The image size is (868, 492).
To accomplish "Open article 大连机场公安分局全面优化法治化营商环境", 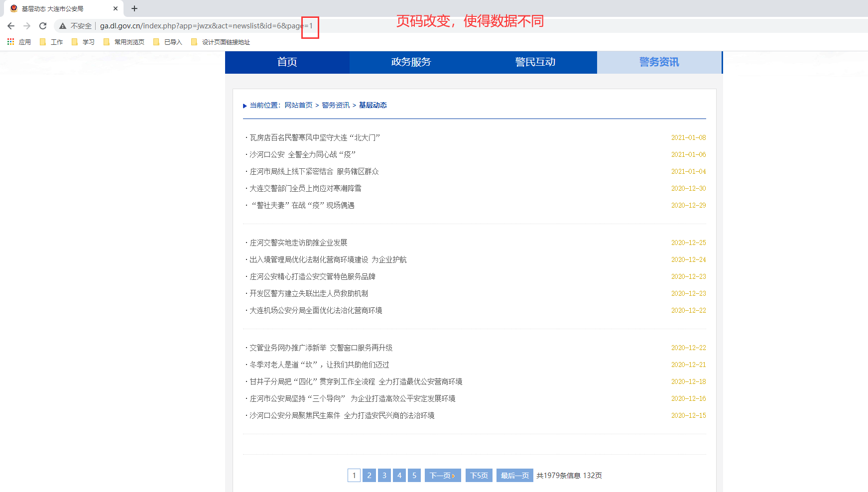I will point(316,310).
